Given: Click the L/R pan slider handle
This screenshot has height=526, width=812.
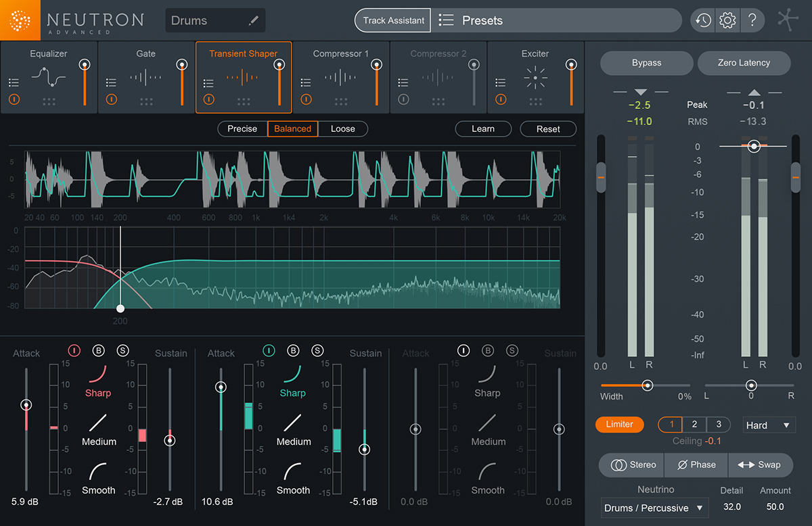Looking at the screenshot, I should pos(750,385).
